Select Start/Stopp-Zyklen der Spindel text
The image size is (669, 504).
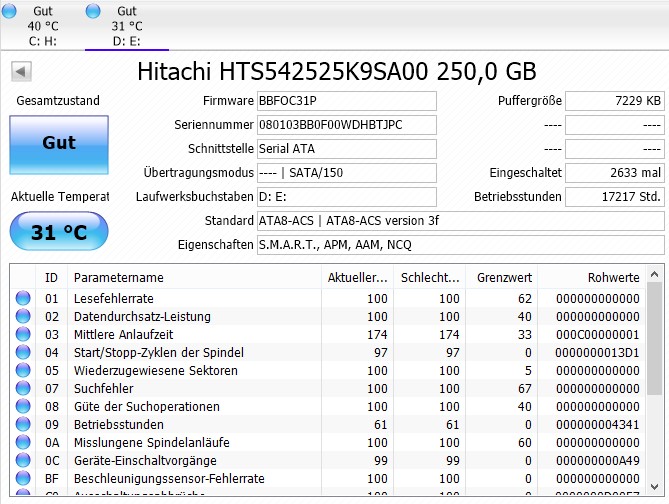click(x=159, y=353)
